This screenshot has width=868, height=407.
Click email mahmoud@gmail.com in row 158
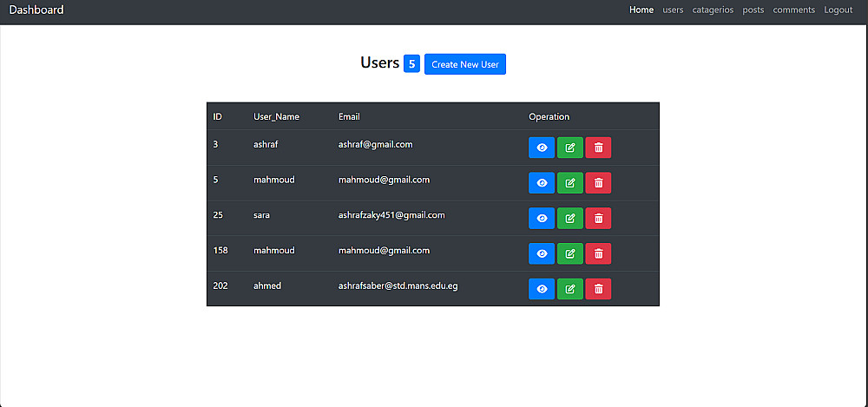(384, 250)
